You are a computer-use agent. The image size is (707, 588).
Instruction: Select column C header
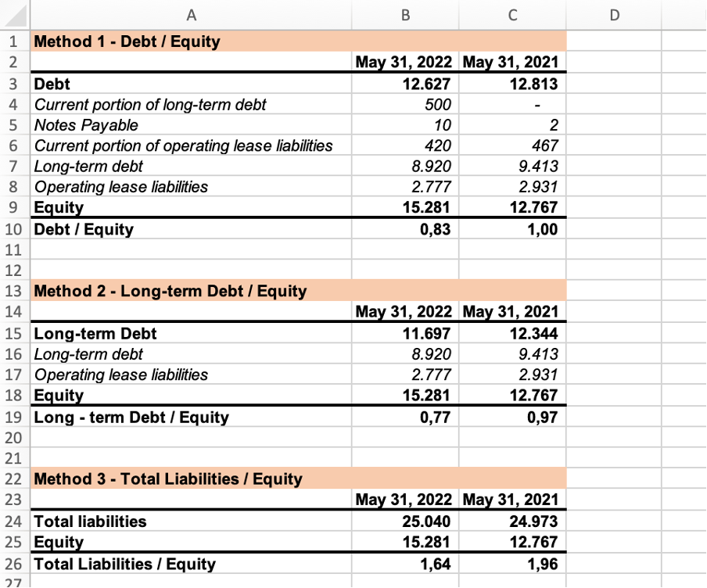point(513,14)
